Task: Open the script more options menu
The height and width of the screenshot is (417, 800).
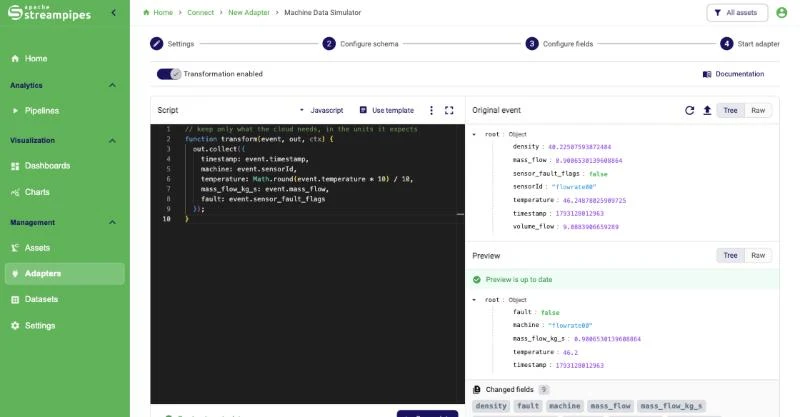Action: (x=431, y=110)
